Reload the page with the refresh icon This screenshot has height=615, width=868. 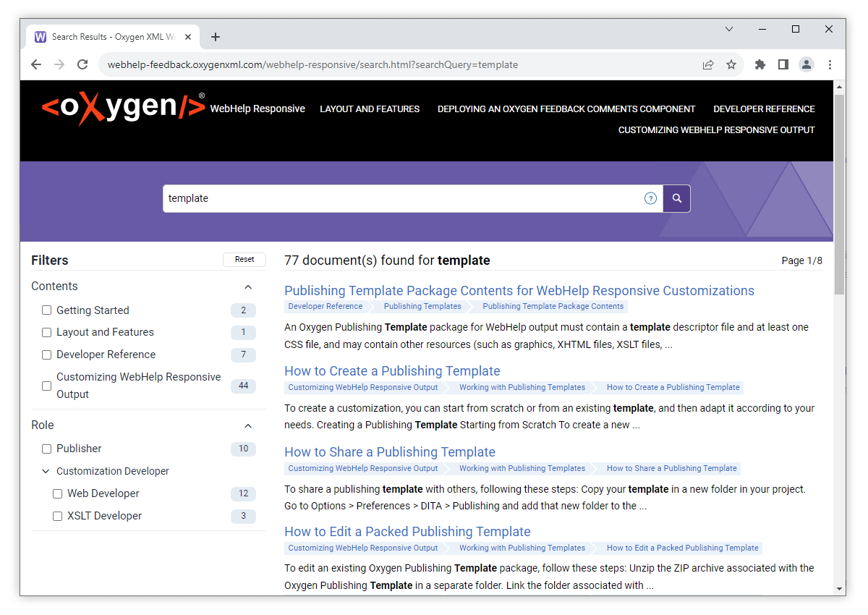pyautogui.click(x=82, y=64)
